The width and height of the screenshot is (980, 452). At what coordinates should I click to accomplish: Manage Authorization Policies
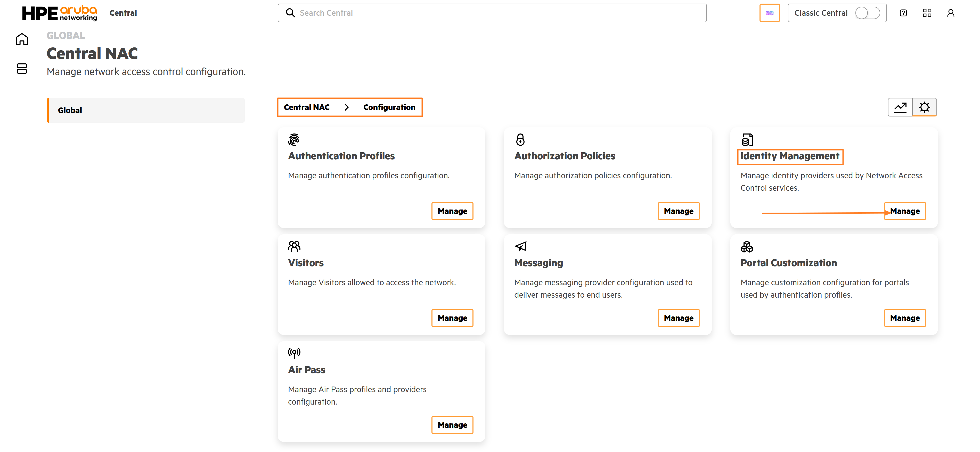click(678, 211)
